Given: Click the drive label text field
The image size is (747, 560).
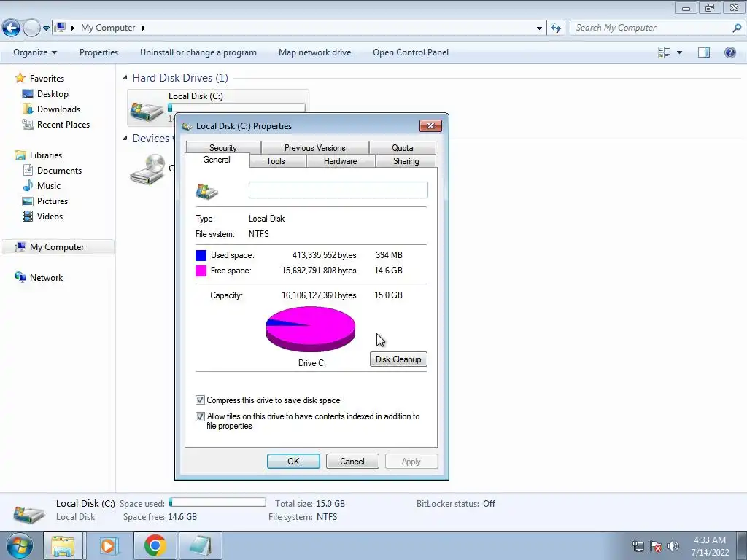Looking at the screenshot, I should (x=338, y=190).
